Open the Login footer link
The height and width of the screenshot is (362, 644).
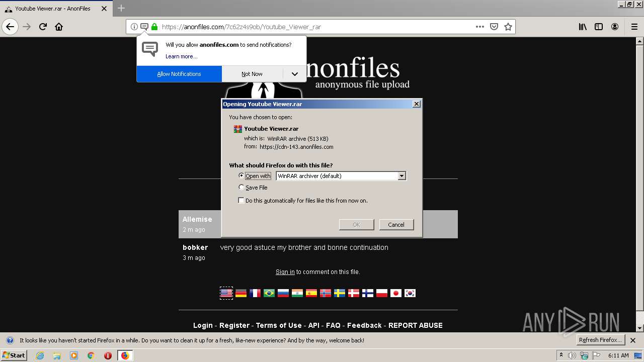(x=203, y=325)
